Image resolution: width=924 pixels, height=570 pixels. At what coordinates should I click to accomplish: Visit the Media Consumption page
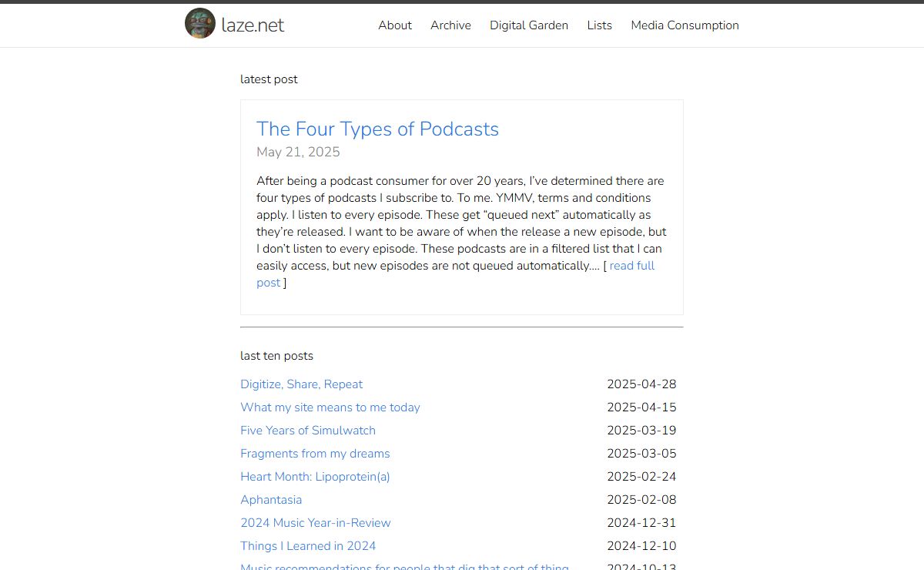(x=685, y=25)
